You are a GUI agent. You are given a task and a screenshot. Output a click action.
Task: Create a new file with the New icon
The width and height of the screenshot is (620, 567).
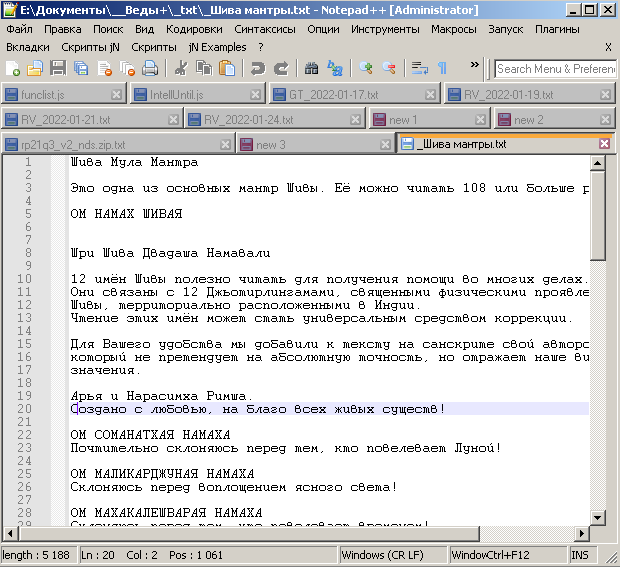coord(13,68)
